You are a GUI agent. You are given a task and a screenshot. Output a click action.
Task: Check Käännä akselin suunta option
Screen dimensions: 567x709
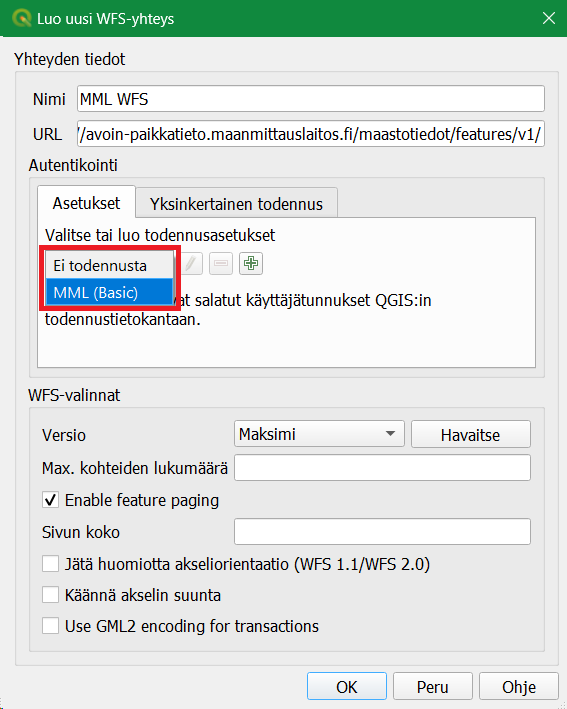tap(51, 595)
